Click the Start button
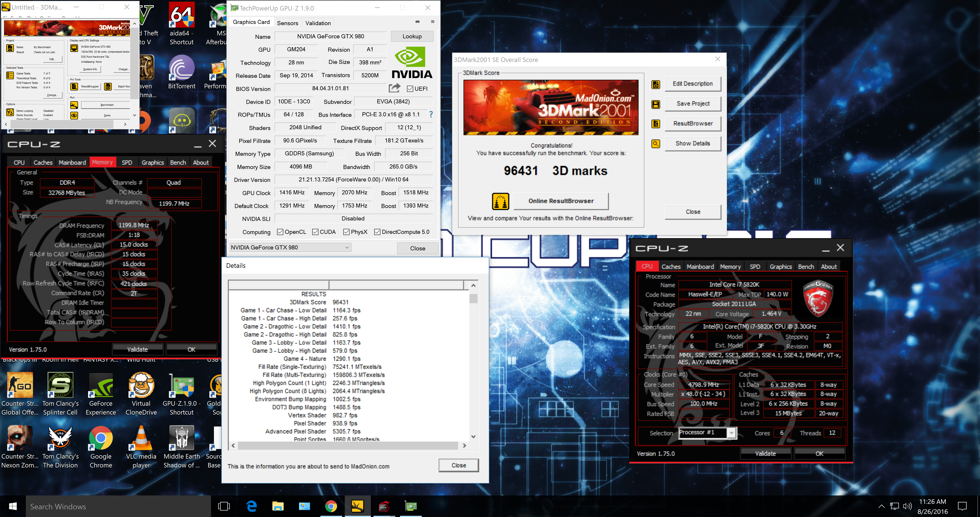This screenshot has width=980, height=517. [12, 506]
